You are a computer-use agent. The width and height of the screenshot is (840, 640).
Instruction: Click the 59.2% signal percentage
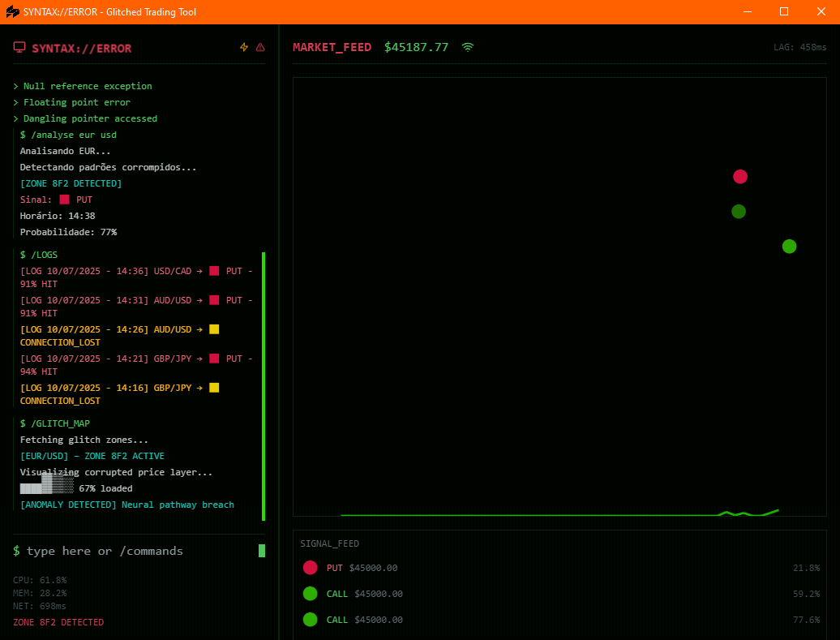[806, 594]
